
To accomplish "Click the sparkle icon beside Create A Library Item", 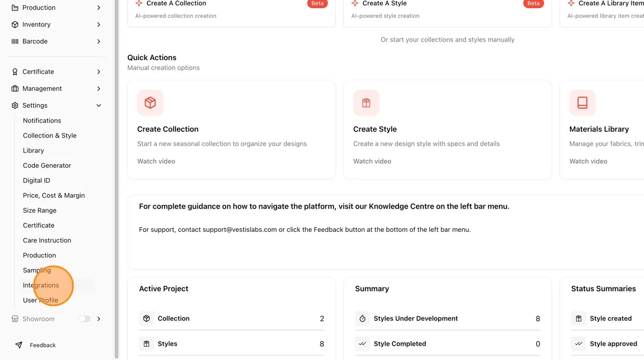I will click(571, 3).
